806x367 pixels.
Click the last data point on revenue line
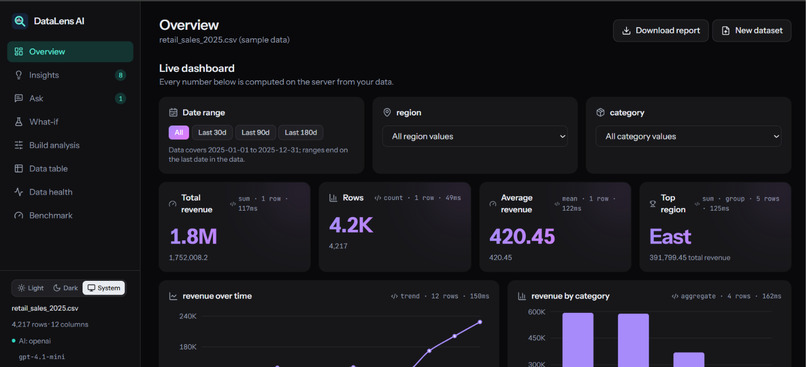click(x=480, y=322)
